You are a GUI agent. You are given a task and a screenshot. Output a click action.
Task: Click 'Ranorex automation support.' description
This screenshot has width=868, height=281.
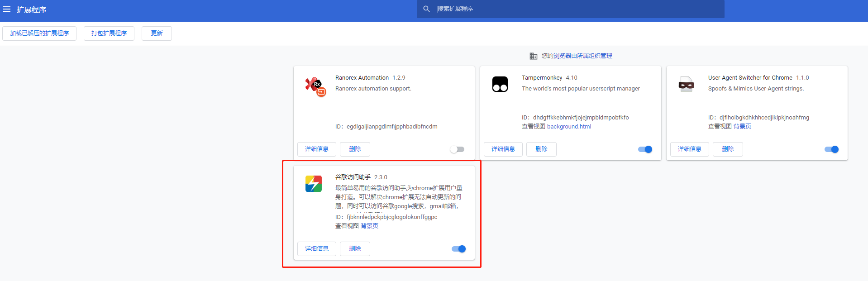click(x=373, y=89)
